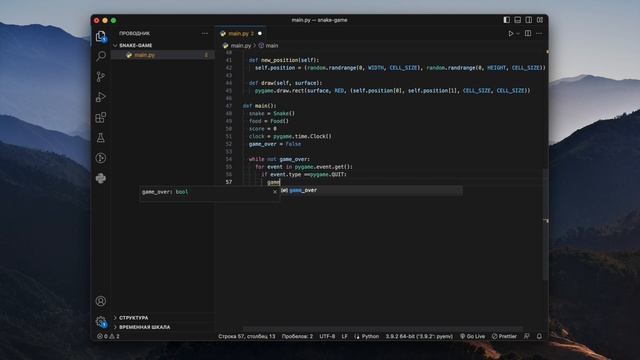Open run options dropdown arrow
This screenshot has height=360, width=640.
click(518, 33)
